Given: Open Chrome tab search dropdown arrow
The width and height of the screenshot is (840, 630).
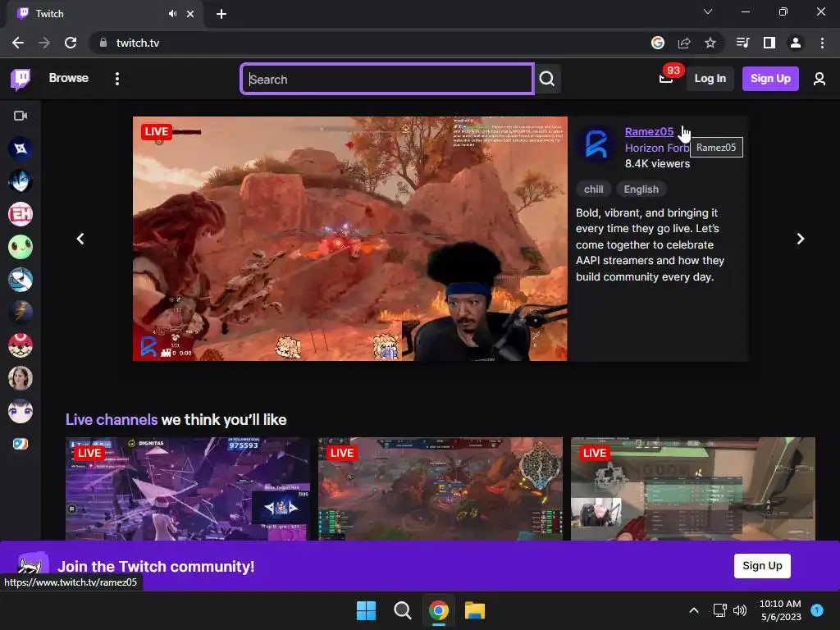Looking at the screenshot, I should [708, 11].
